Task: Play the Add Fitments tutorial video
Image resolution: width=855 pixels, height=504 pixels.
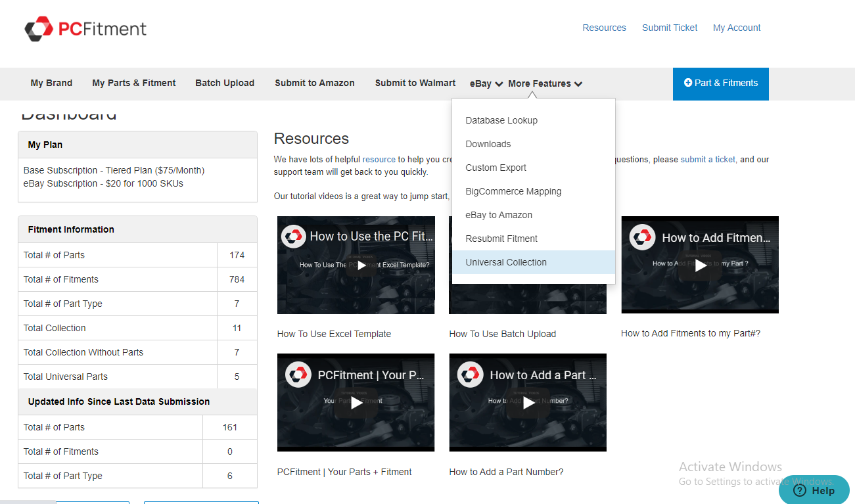Action: pyautogui.click(x=701, y=265)
